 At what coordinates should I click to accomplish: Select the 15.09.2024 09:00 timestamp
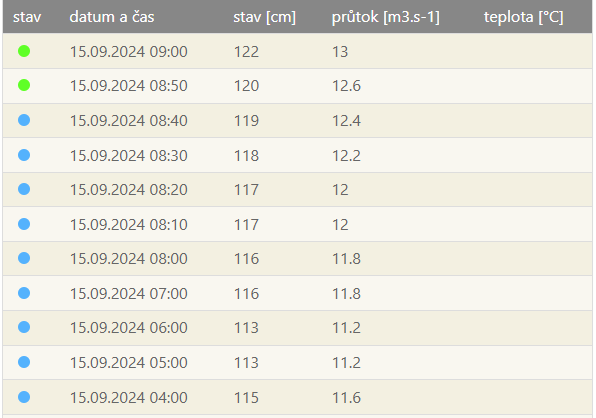tap(128, 52)
